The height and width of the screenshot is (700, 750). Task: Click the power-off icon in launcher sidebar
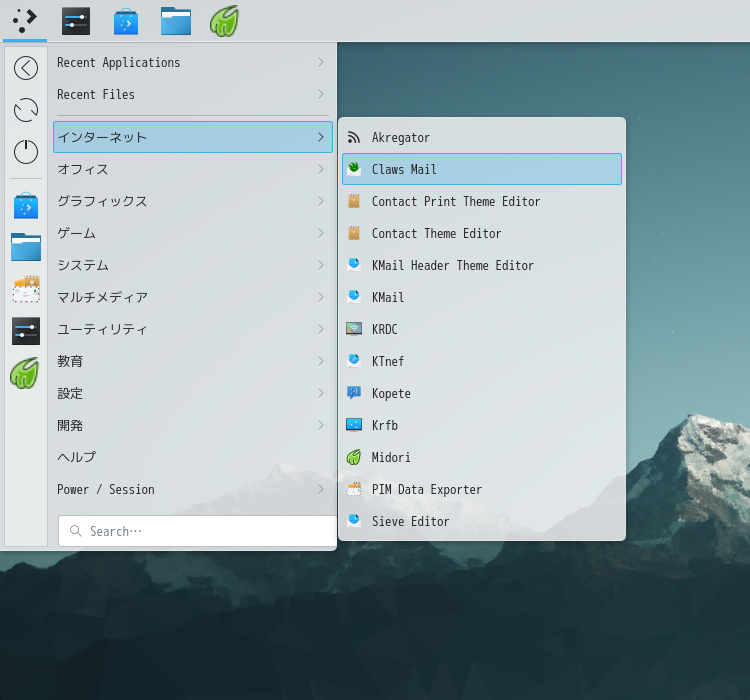tap(26, 152)
